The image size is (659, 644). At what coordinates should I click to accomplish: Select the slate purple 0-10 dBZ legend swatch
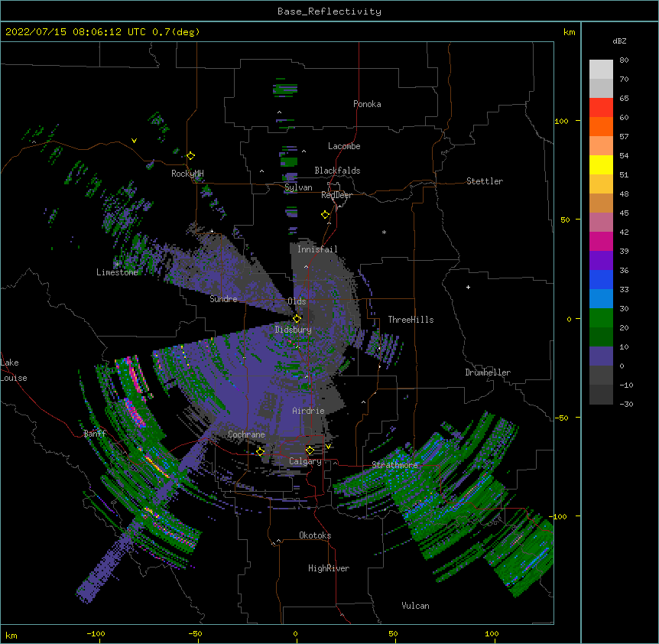coord(601,356)
